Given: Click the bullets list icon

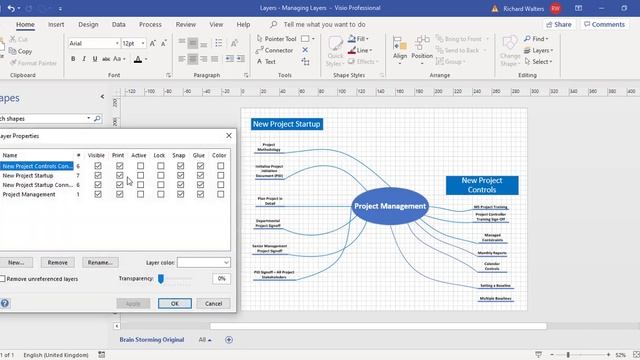Looking at the screenshot, I should (219, 43).
